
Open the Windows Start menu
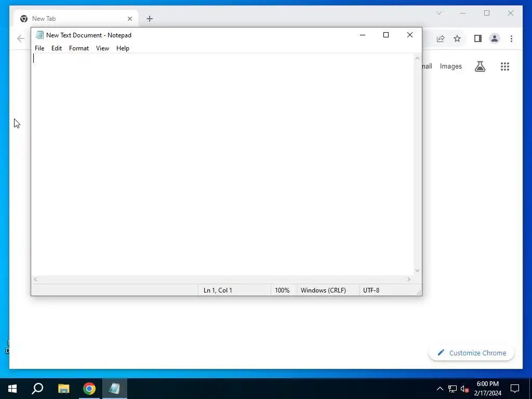coord(12,389)
